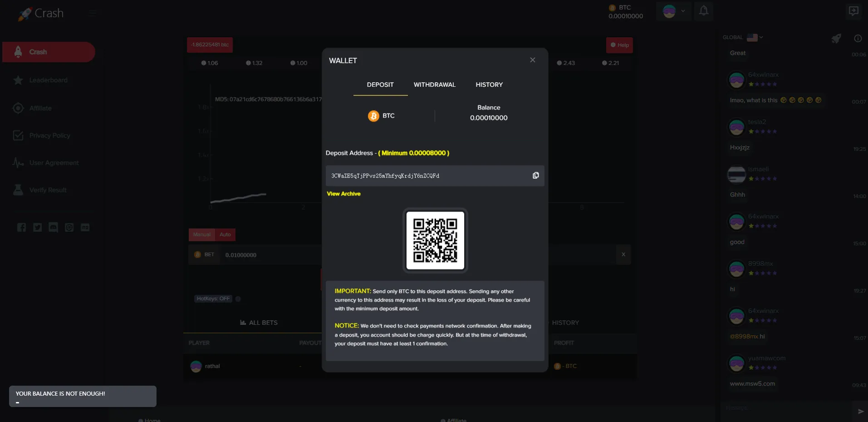
Task: Toggle HotKeys OFF switch
Action: (x=214, y=298)
